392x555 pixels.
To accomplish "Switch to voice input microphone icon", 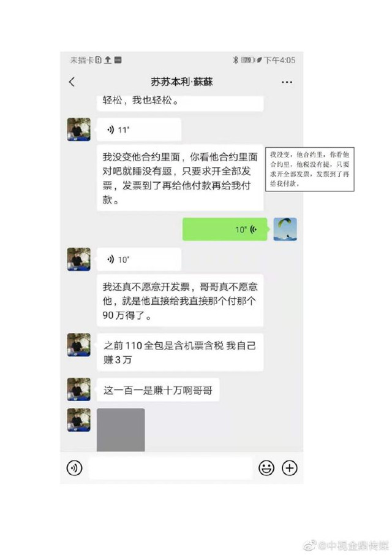I will point(74,468).
